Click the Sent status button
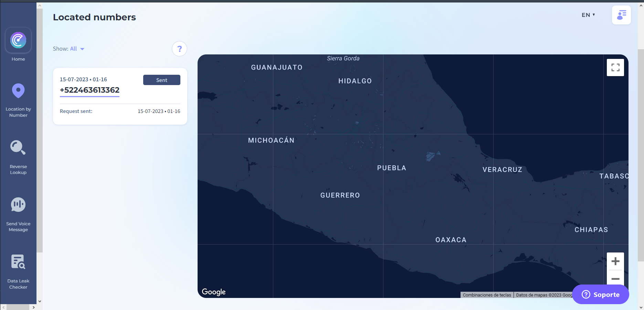Viewport: 644px width, 310px height. [161, 80]
